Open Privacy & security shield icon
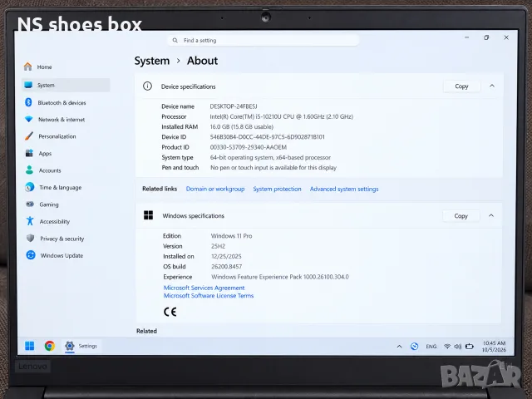This screenshot has height=399, width=532. coord(30,239)
